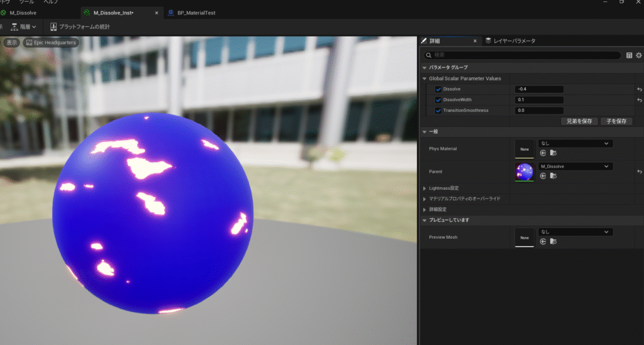Open the Parent M_Dissolve dropdown
Viewport: 644px width, 345px height.
coord(575,167)
